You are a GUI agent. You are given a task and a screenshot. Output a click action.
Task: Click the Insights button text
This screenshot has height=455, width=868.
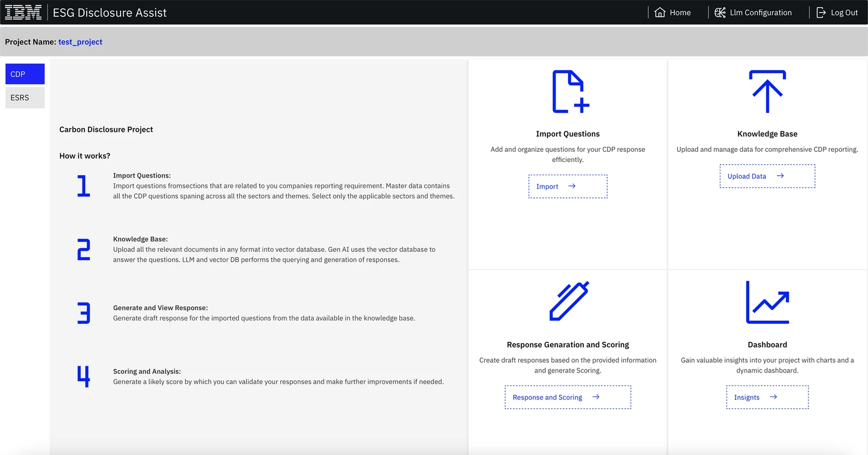coord(746,398)
